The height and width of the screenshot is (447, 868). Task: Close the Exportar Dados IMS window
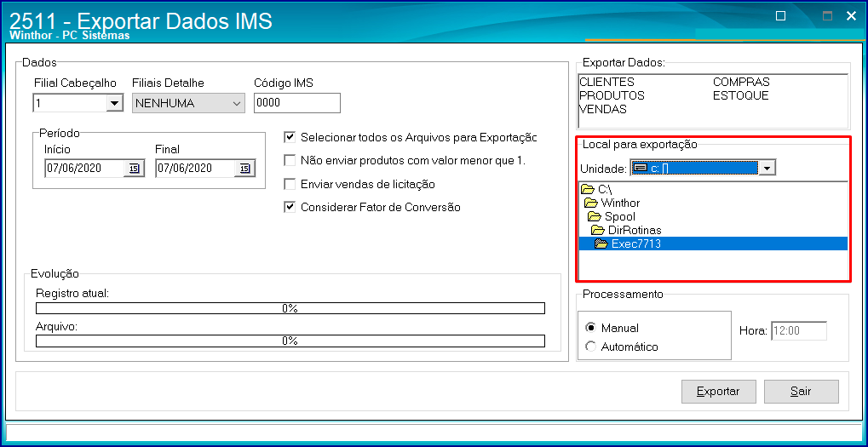[x=852, y=16]
